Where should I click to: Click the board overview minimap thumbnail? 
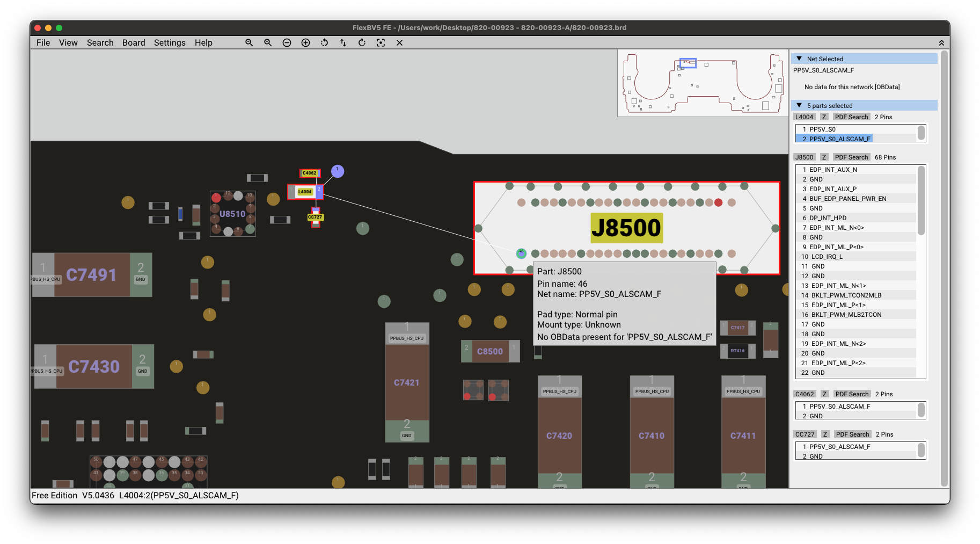(x=703, y=83)
